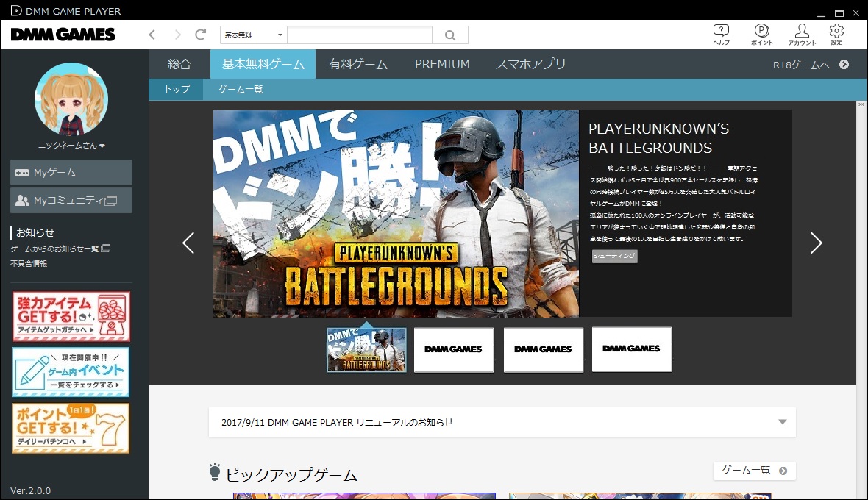
Task: Click the ポイント points icon
Action: [x=762, y=34]
